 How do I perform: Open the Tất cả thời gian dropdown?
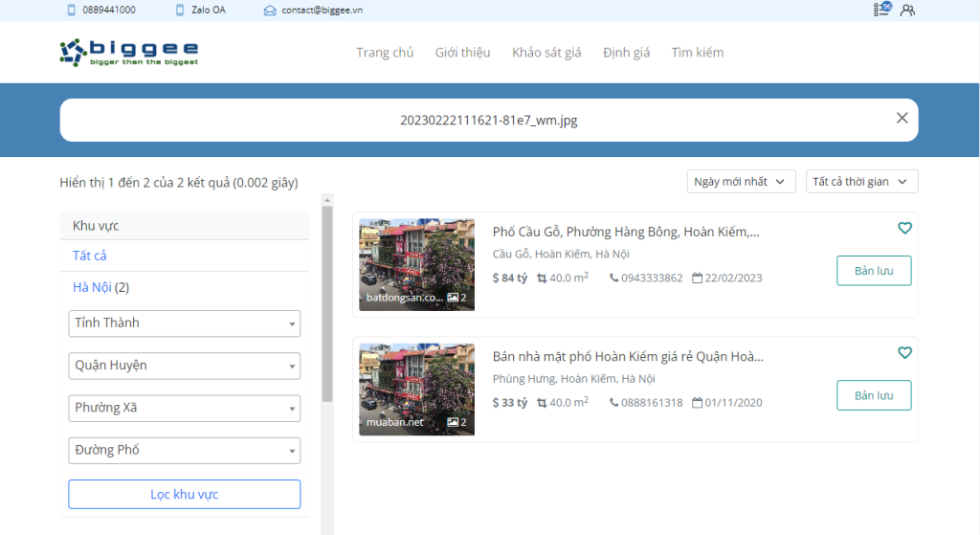(x=861, y=181)
